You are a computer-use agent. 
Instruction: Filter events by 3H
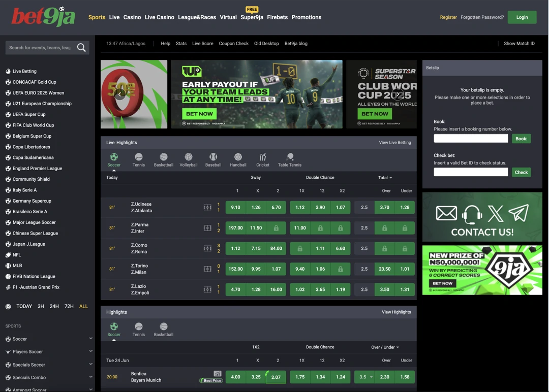[41, 306]
